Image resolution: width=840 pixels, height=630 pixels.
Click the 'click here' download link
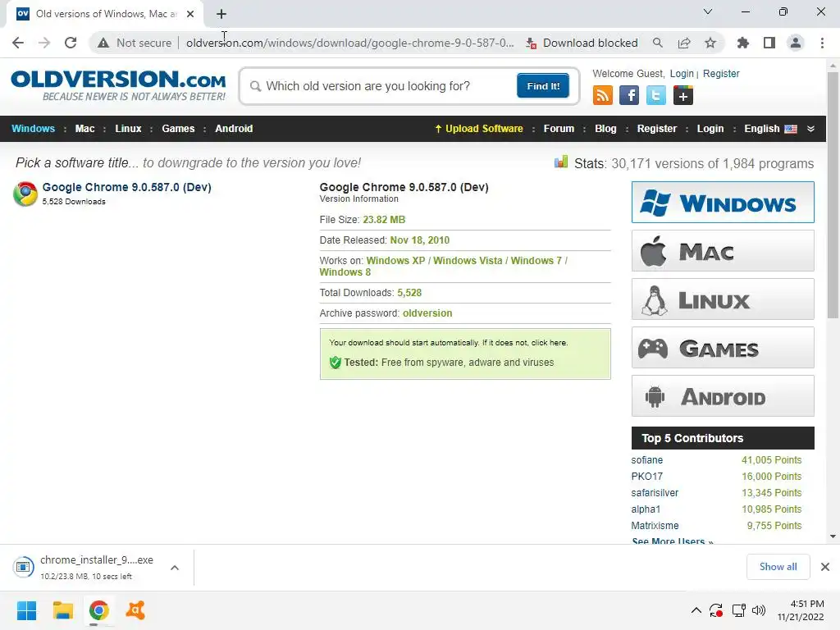tap(549, 342)
